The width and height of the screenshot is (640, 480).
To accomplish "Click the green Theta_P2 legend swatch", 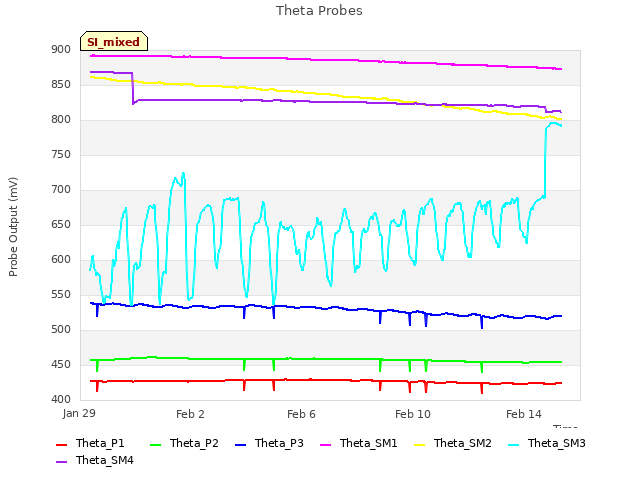I will click(x=156, y=444).
